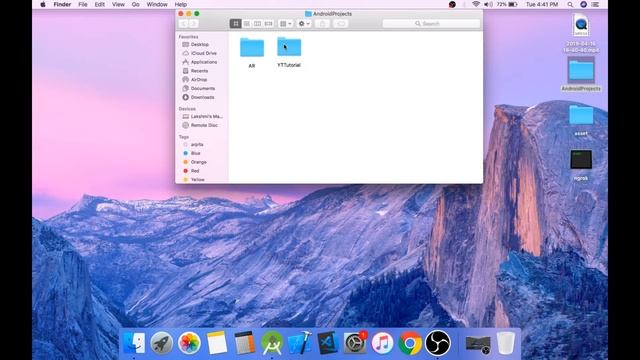The width and height of the screenshot is (640, 360).
Task: Open Notification Center icon
Action: coord(596,4)
